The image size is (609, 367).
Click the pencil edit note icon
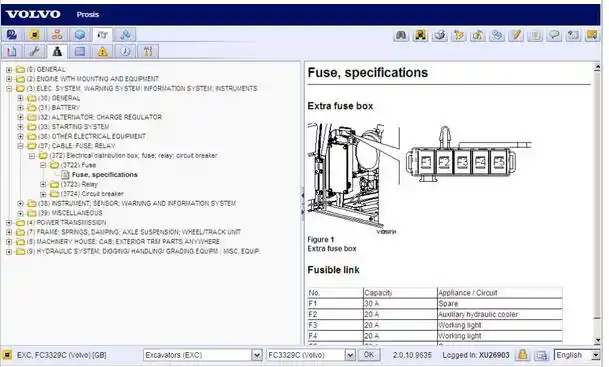516,36
